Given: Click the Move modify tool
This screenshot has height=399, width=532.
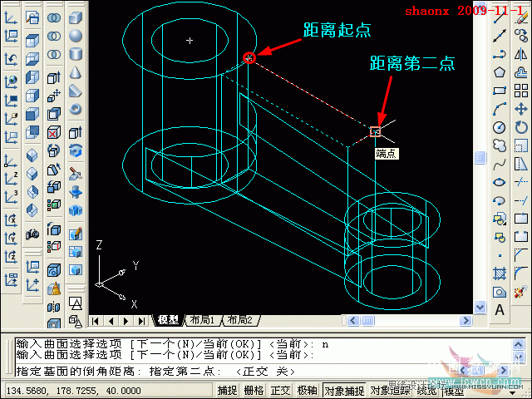Looking at the screenshot, I should coord(521,109).
